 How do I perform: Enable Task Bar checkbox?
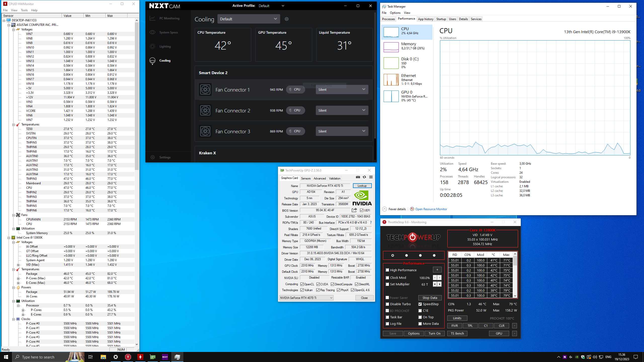387,317
